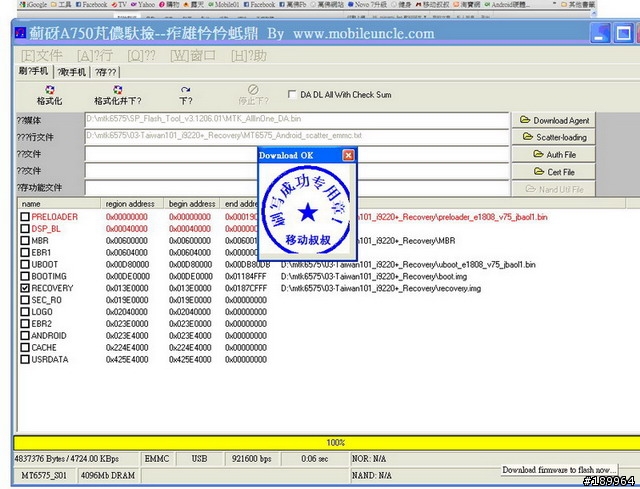Click the format-and-download (格式化并下?) icon
The image size is (640, 489).
118,95
